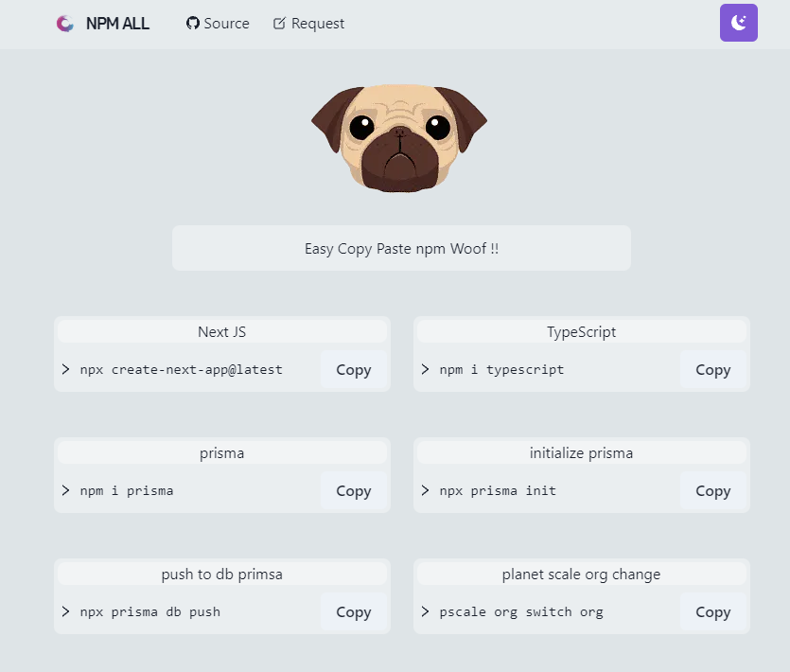The height and width of the screenshot is (672, 790).
Task: Copy the Next JS command
Action: 352,370
